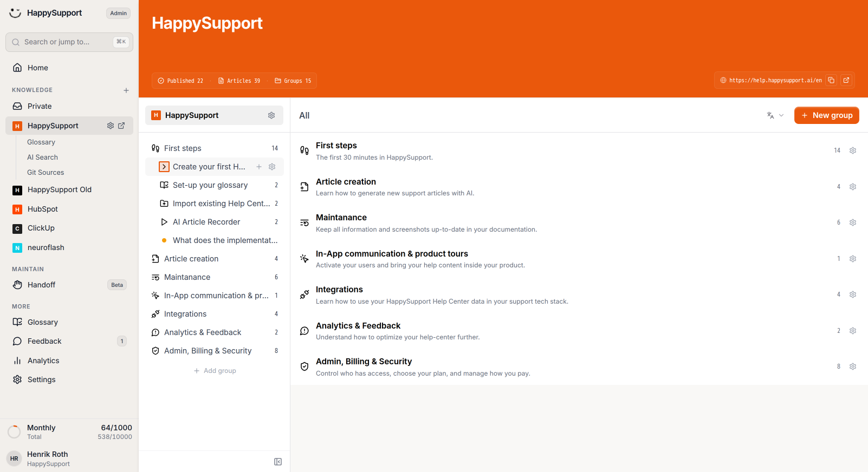Viewport: 868px width, 472px height.
Task: Expand AI Article Recorder subgroup
Action: tap(164, 222)
